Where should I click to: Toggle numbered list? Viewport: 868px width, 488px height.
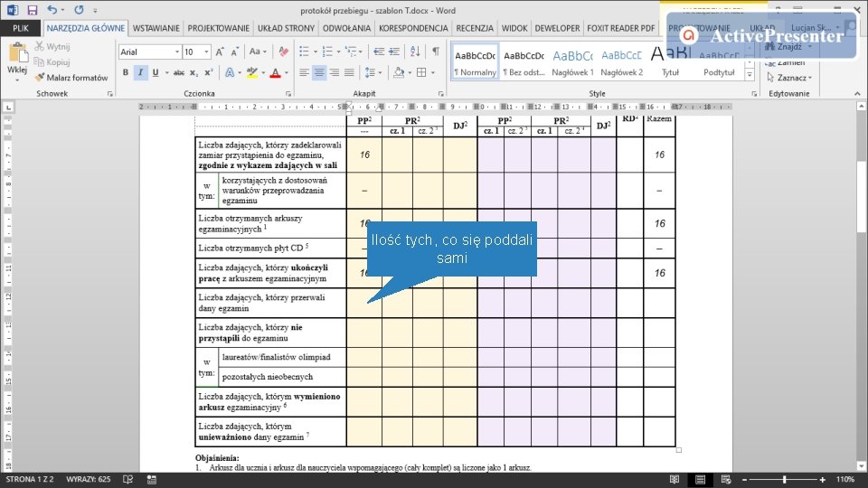(x=327, y=52)
